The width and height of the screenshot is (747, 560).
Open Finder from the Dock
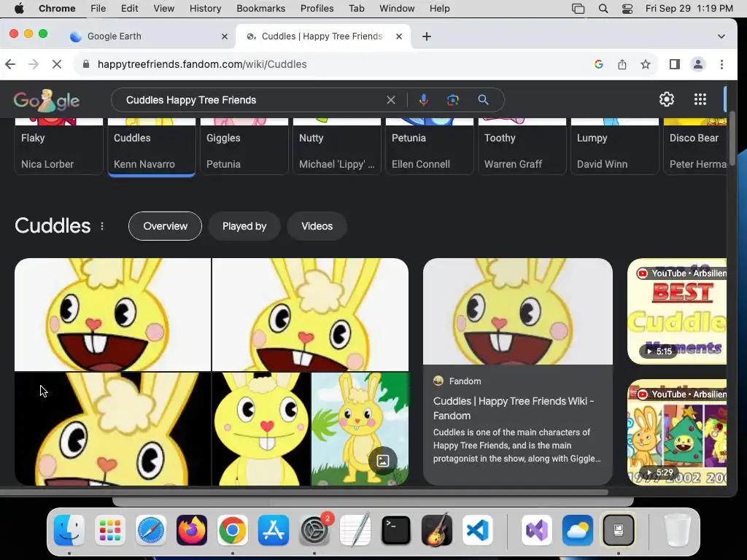[69, 530]
